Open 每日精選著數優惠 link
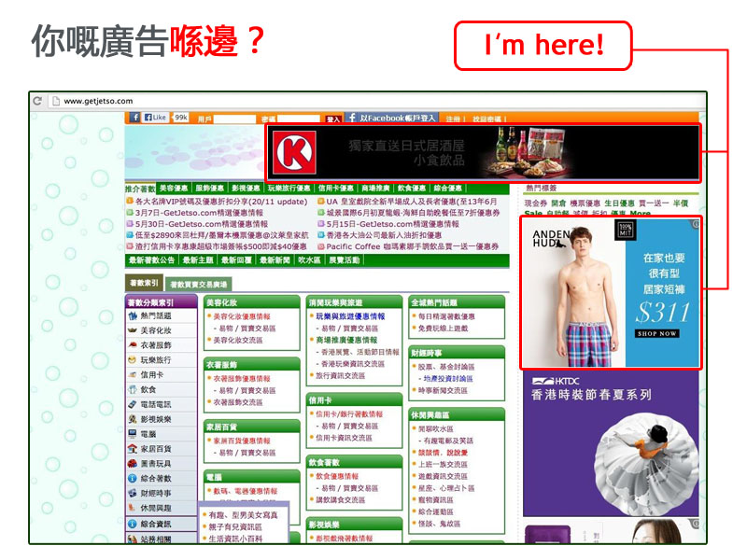Viewport: 747px width, 560px height. point(446,316)
